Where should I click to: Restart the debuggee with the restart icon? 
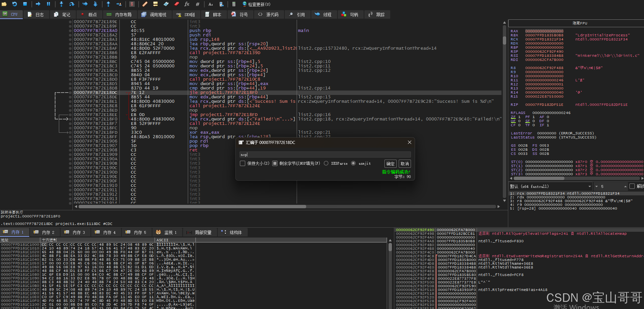[15, 4]
